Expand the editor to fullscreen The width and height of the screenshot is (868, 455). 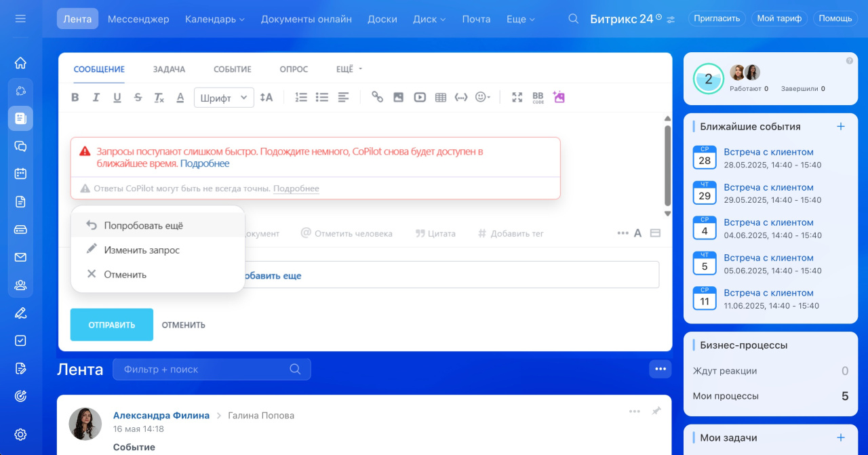point(517,98)
